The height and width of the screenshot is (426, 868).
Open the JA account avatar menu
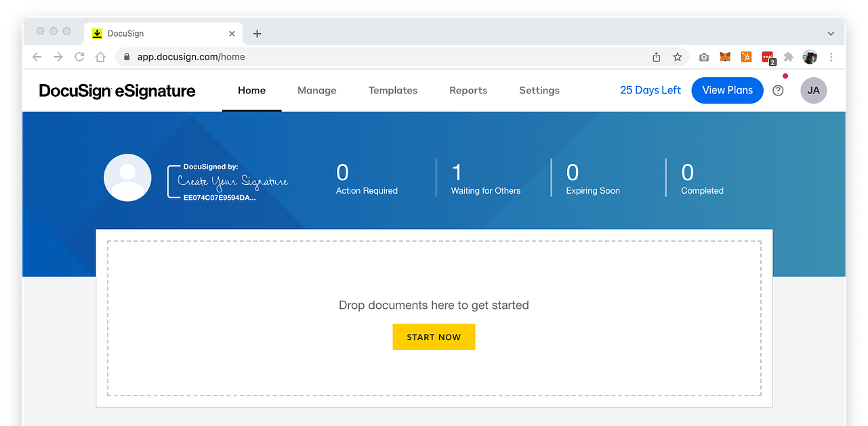[813, 90]
